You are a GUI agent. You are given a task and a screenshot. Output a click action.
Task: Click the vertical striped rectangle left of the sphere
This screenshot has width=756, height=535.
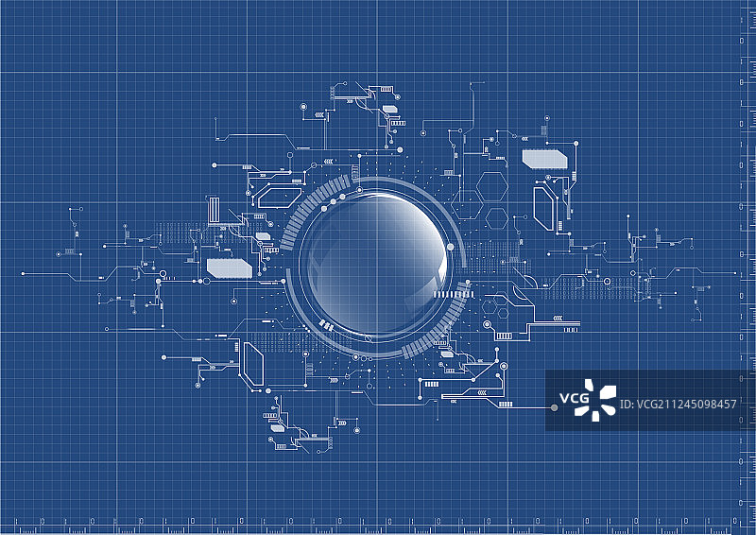[x=213, y=208]
